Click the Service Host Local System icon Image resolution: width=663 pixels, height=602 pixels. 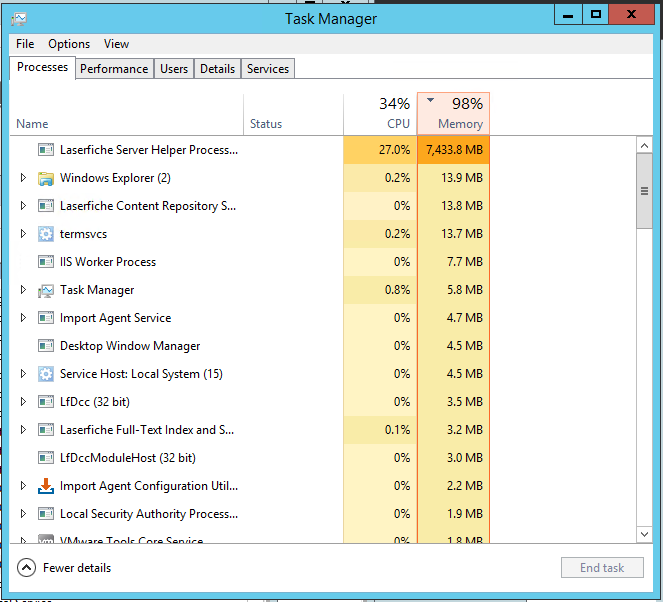coord(46,374)
